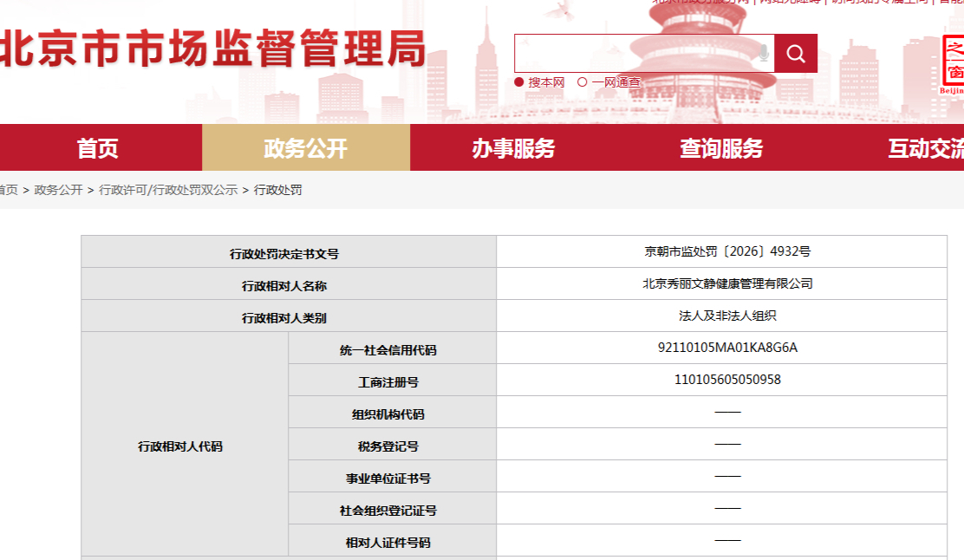Click the 行政相对人类别 header cell

289,316
